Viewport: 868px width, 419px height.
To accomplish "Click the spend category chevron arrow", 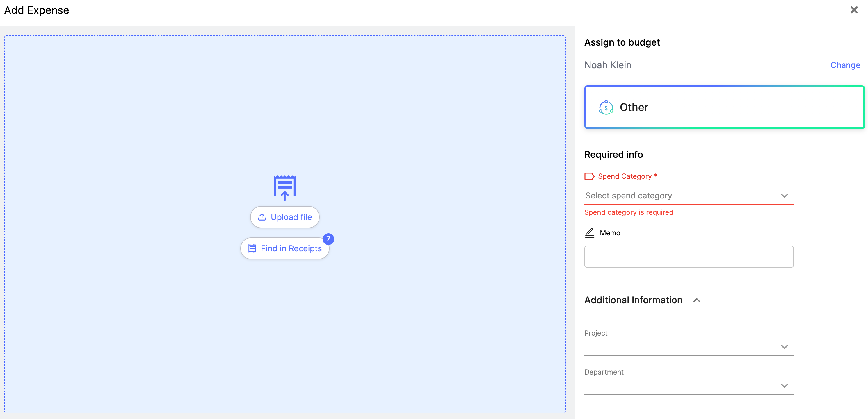I will tap(784, 196).
